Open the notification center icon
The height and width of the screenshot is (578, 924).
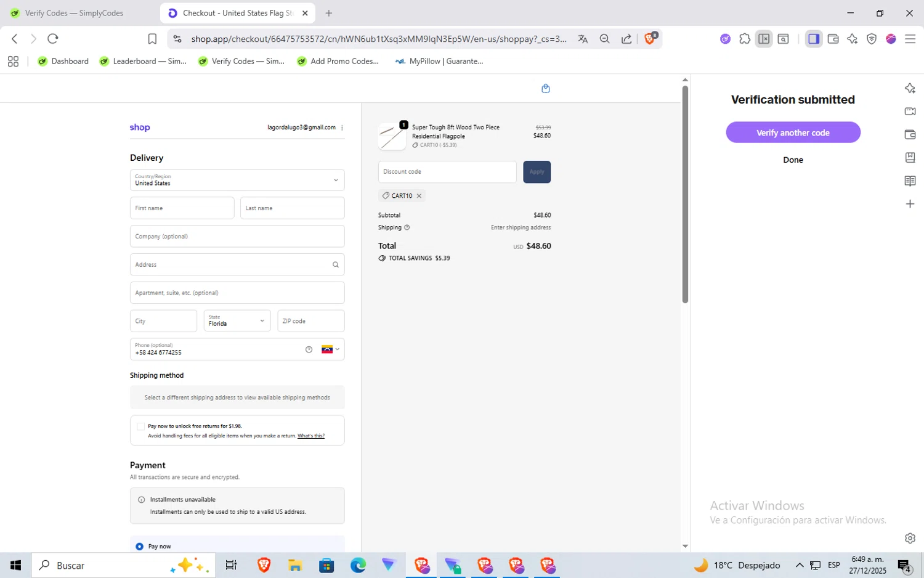coord(904,566)
